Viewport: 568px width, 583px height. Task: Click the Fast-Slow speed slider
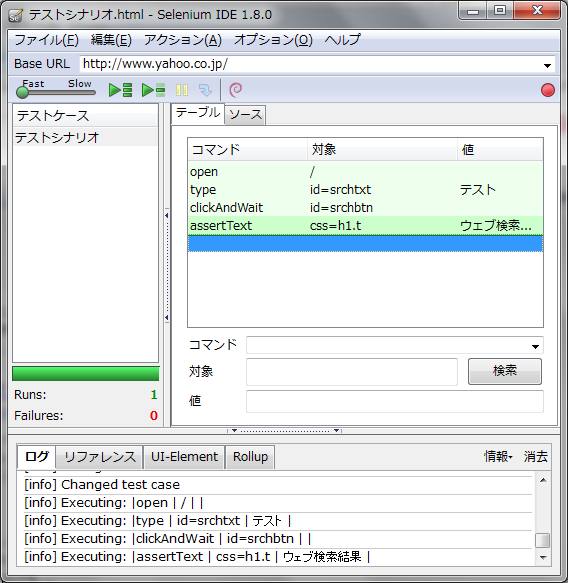point(56,92)
